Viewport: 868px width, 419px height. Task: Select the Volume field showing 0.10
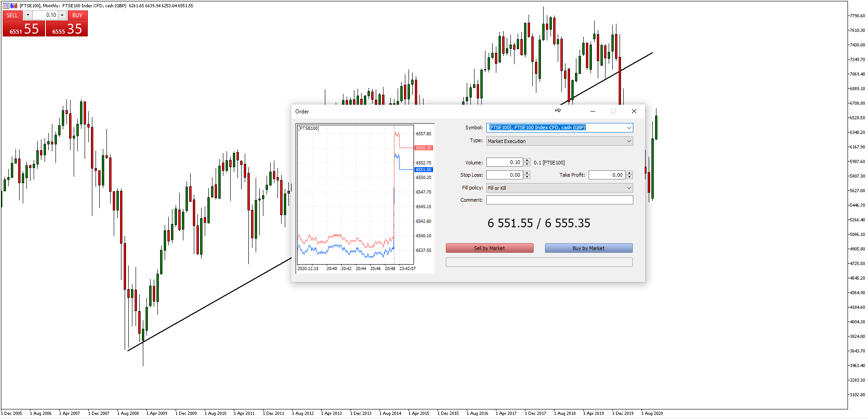click(505, 162)
